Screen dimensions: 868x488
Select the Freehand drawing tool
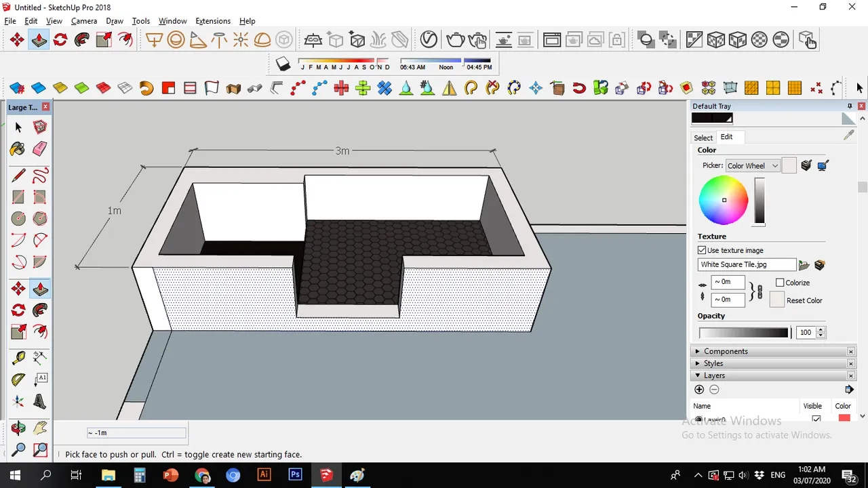click(x=40, y=176)
